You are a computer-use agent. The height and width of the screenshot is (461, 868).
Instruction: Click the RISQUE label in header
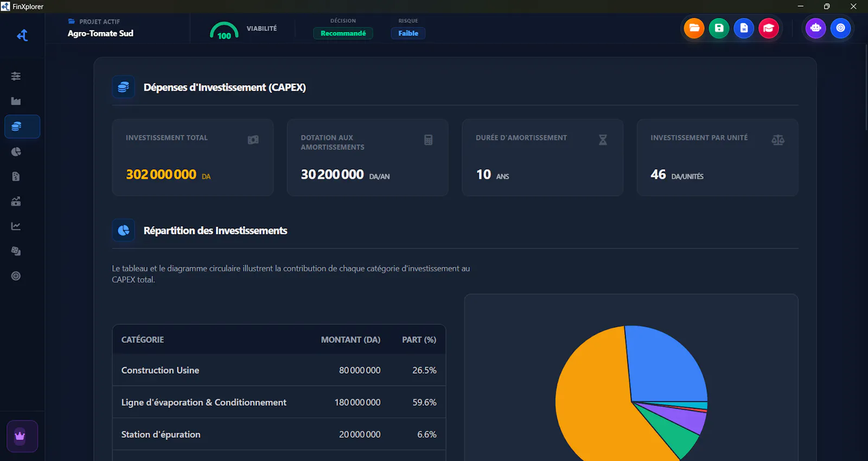tap(408, 21)
